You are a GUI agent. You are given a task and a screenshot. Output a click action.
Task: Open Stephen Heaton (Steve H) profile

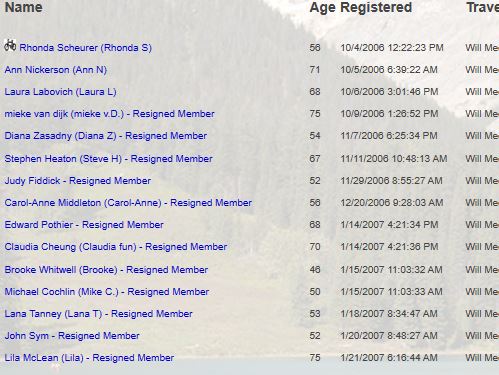pyautogui.click(x=108, y=159)
